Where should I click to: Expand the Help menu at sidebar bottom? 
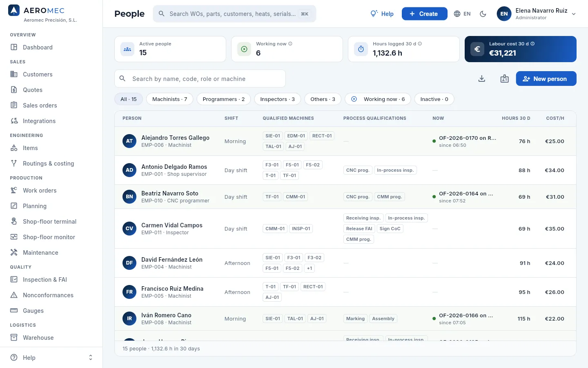(51, 357)
